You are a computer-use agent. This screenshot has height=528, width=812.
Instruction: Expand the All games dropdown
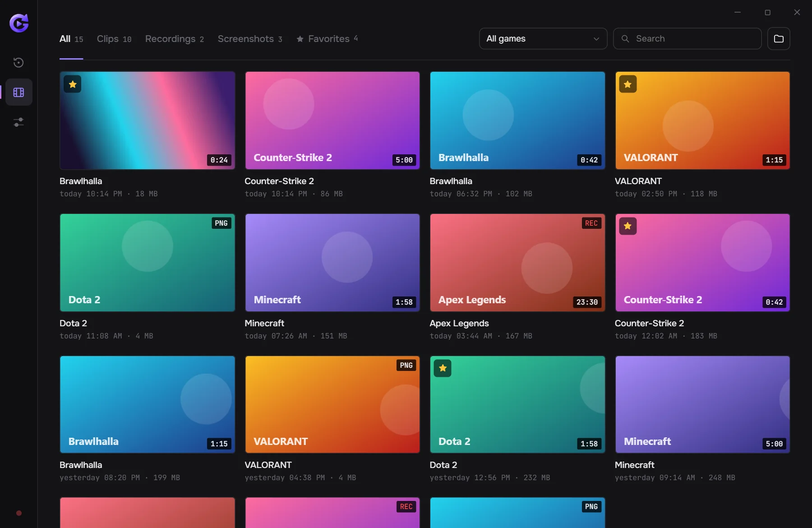click(x=543, y=38)
